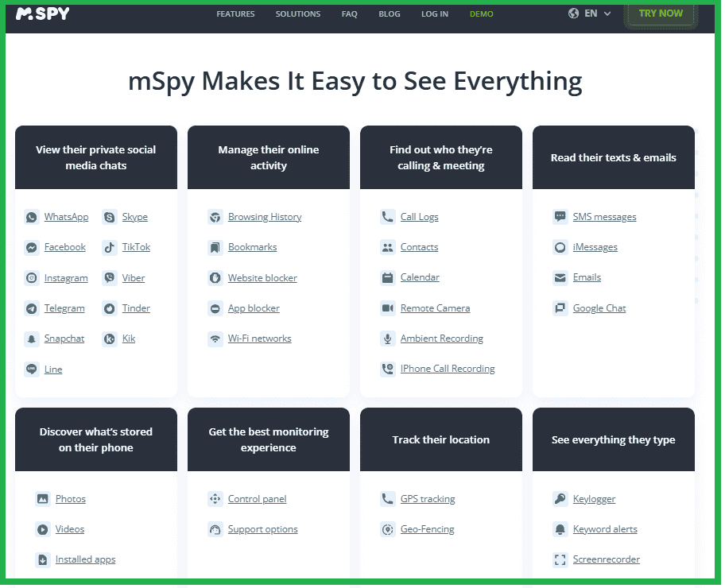725x588 pixels.
Task: Open the WhatsApp link
Action: click(x=66, y=217)
